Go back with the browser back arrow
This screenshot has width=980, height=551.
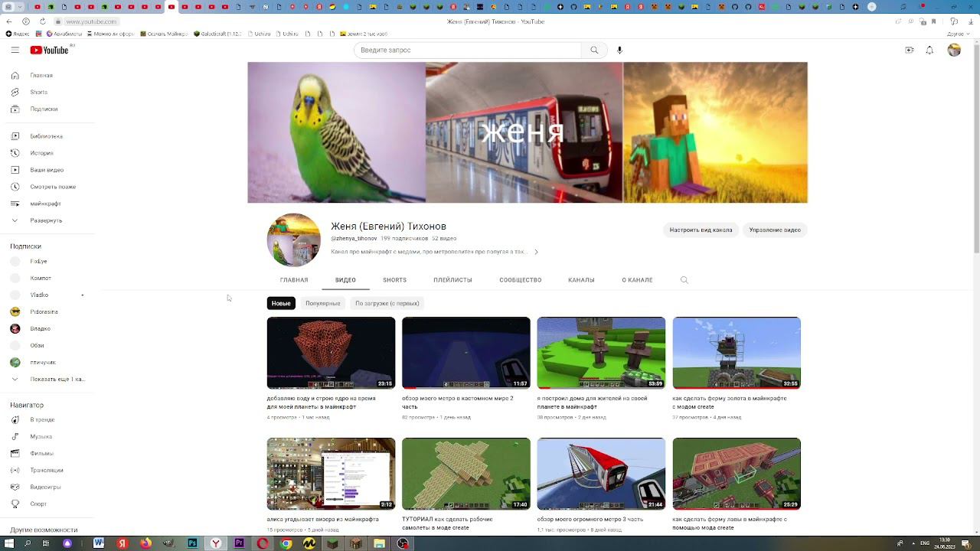pyautogui.click(x=9, y=21)
